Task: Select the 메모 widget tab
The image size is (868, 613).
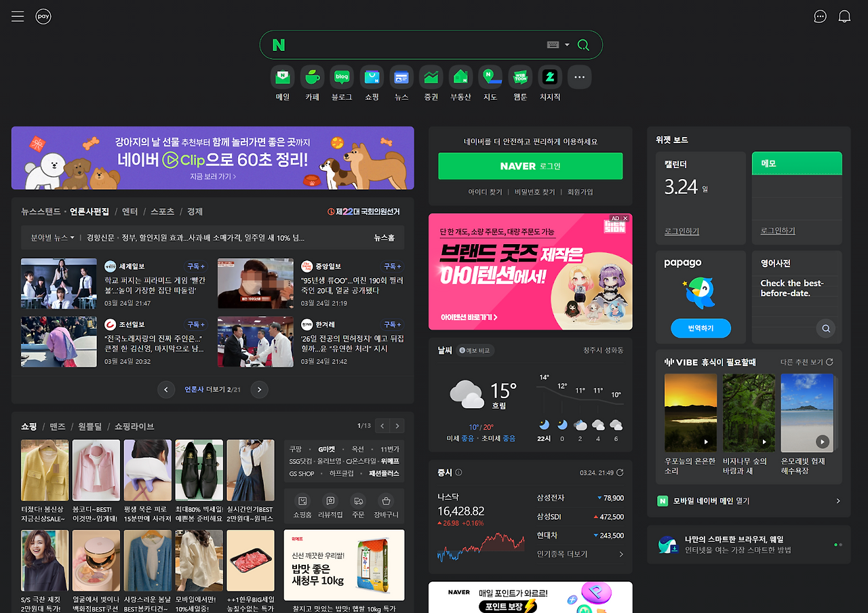Action: tap(797, 163)
